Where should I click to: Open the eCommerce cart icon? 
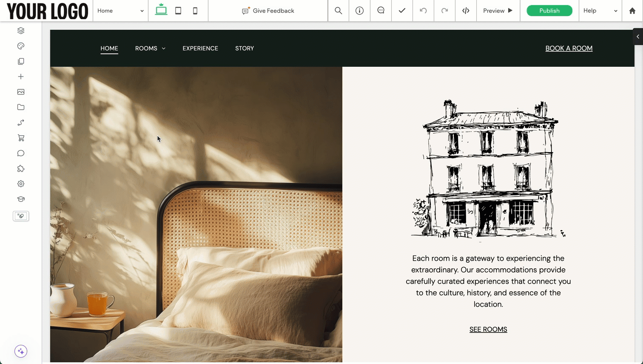(21, 138)
